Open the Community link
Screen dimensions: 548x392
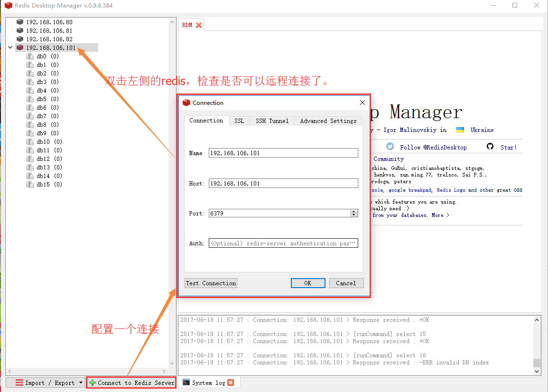pos(388,159)
